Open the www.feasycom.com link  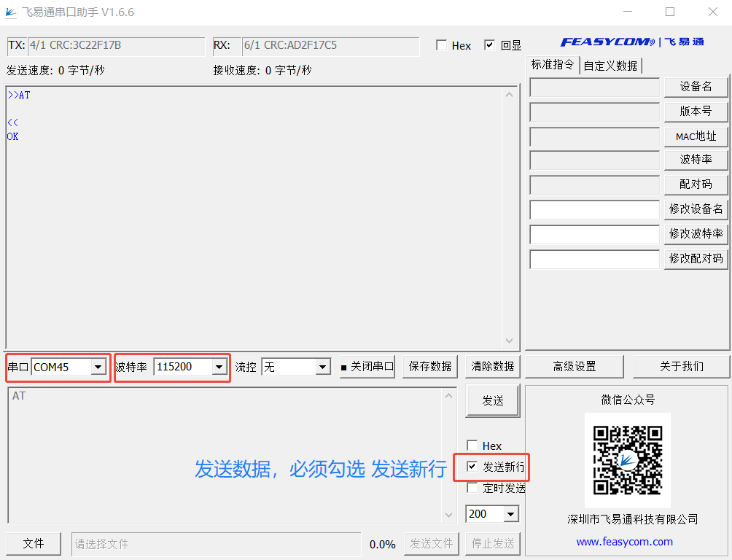tap(624, 542)
